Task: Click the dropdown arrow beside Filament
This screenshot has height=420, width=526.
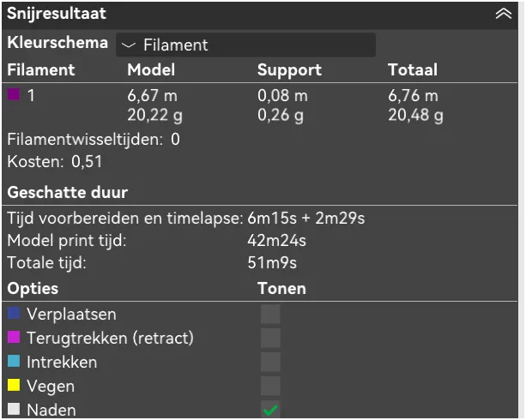Action: pos(128,45)
